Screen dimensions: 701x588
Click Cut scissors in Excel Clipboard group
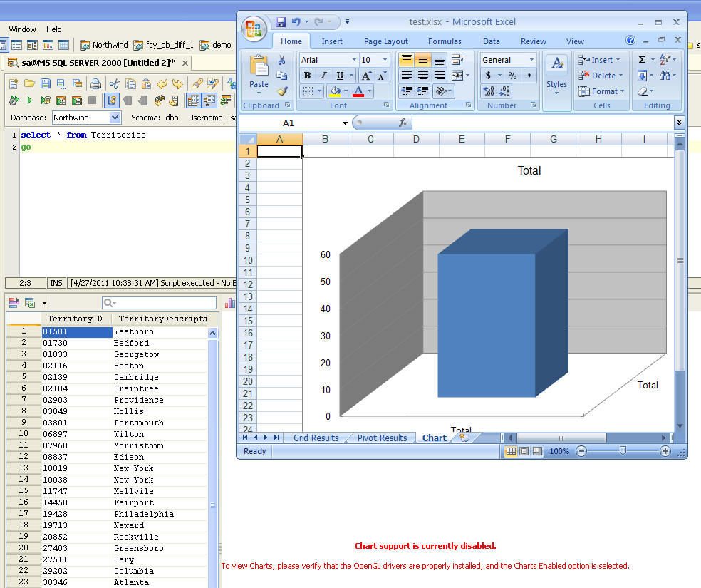tap(281, 60)
